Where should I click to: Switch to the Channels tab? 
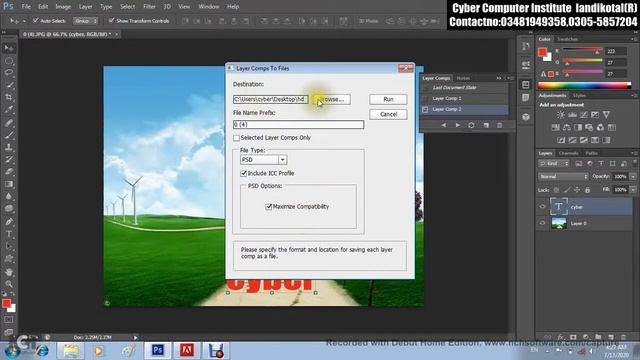click(x=569, y=153)
